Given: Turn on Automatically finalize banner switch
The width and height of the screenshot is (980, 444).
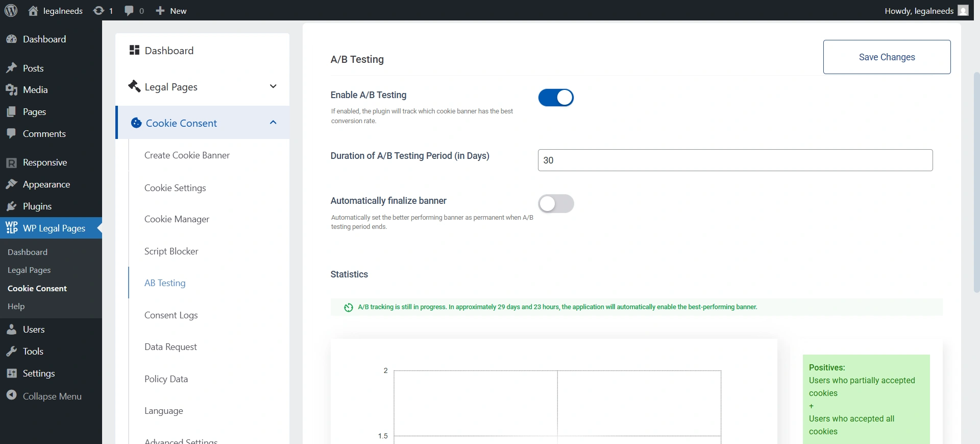Looking at the screenshot, I should pyautogui.click(x=556, y=204).
